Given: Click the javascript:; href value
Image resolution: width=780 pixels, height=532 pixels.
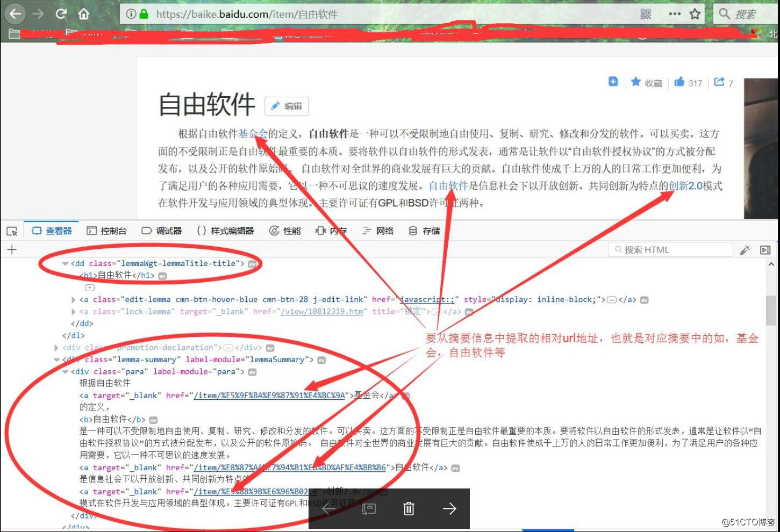Looking at the screenshot, I should 427,300.
